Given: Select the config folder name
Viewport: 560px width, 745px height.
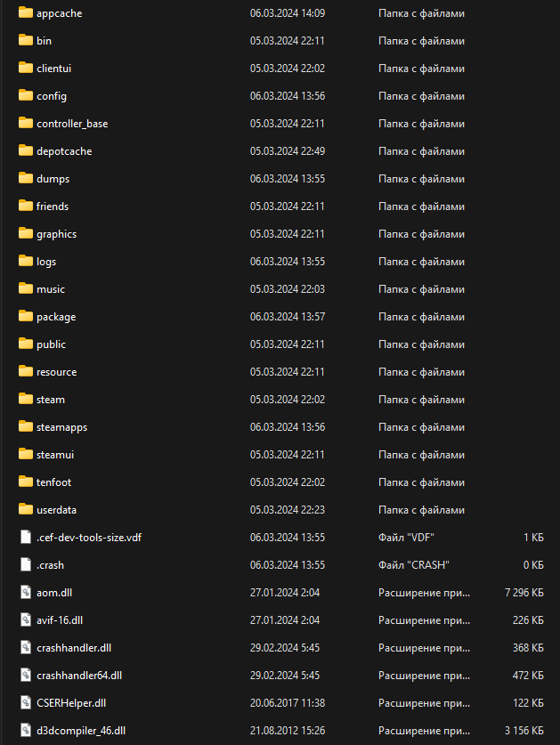Looking at the screenshot, I should point(52,96).
